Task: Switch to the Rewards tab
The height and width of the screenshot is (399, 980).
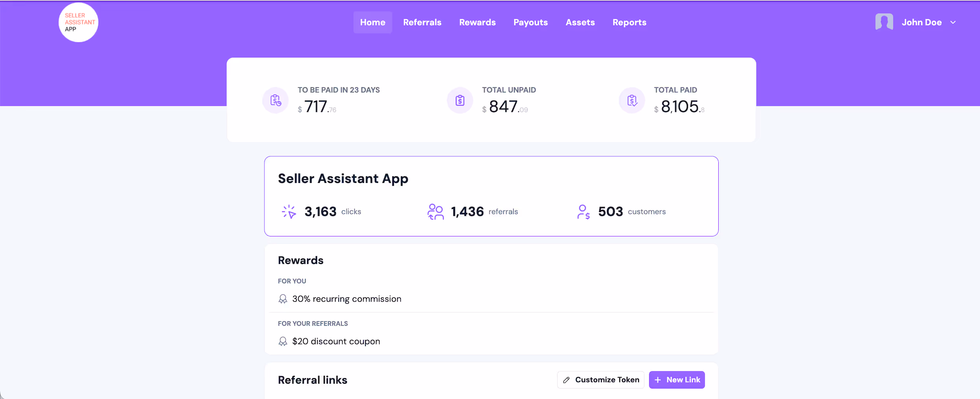Action: pos(477,22)
